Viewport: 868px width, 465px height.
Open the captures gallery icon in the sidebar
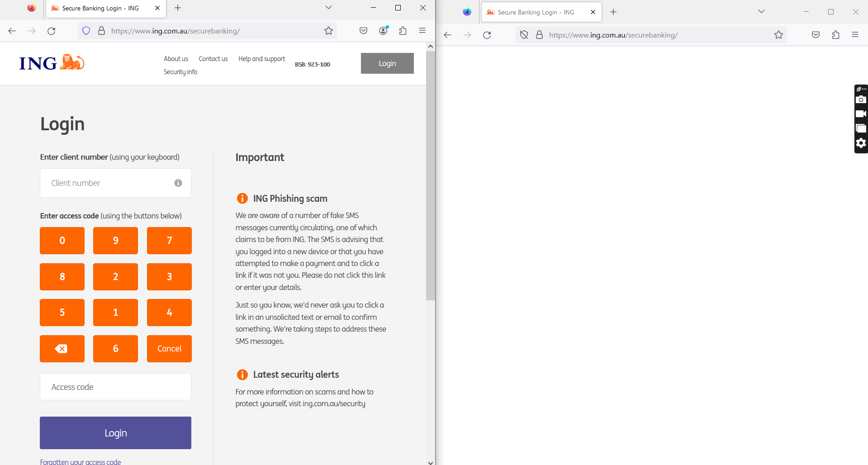click(861, 128)
